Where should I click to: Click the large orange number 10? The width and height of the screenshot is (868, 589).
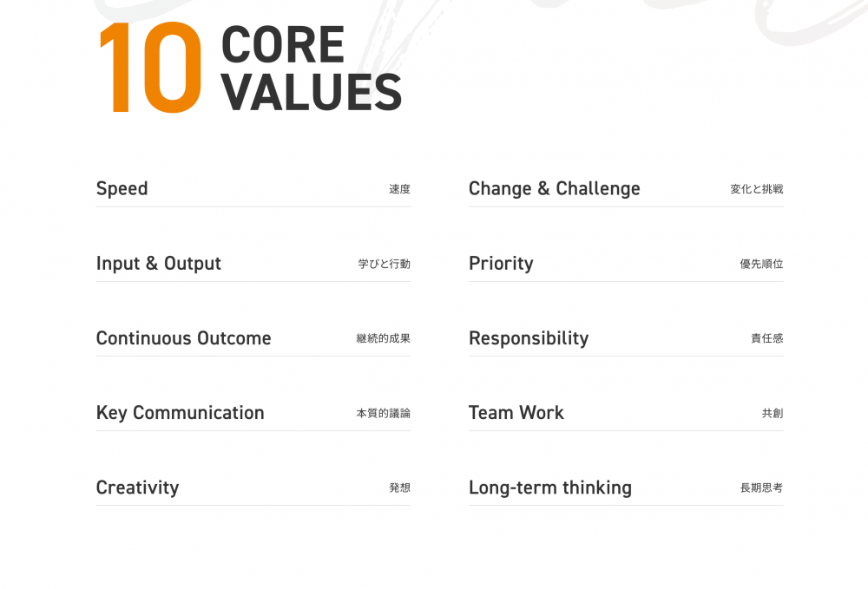[x=150, y=68]
